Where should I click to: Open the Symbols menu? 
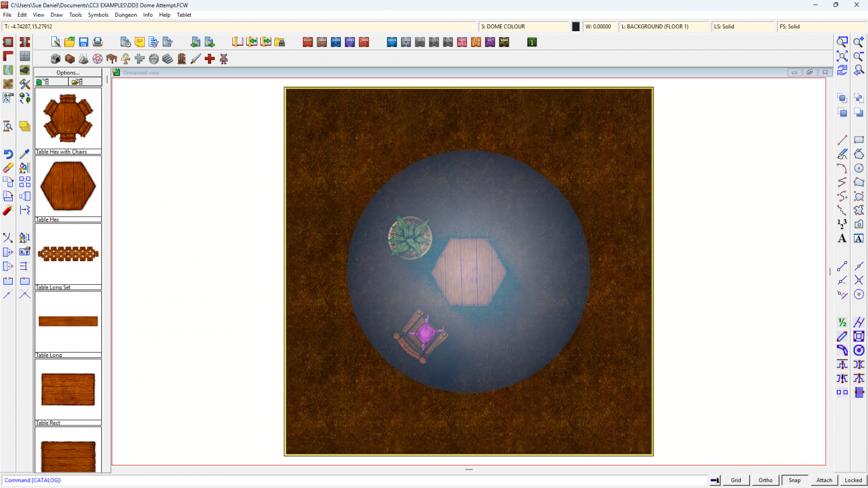click(x=98, y=15)
